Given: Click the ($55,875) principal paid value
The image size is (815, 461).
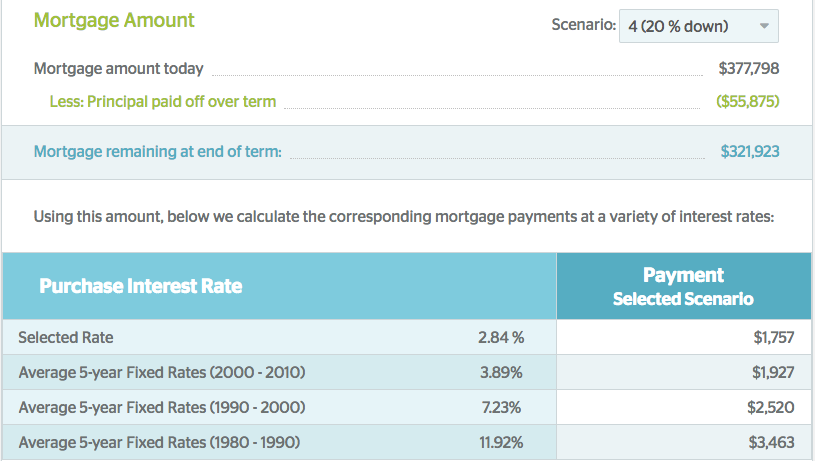Looking at the screenshot, I should tap(747, 101).
